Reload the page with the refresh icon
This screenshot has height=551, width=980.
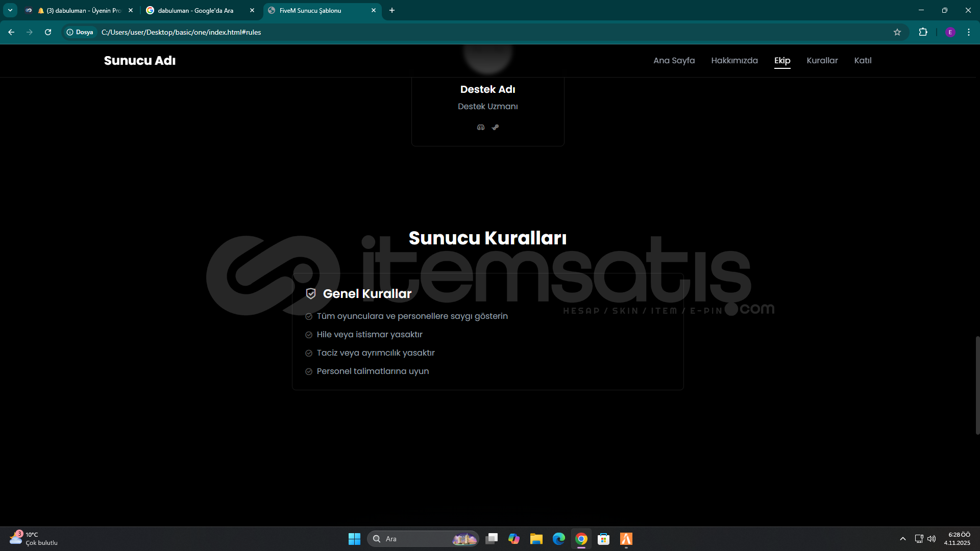coord(48,32)
